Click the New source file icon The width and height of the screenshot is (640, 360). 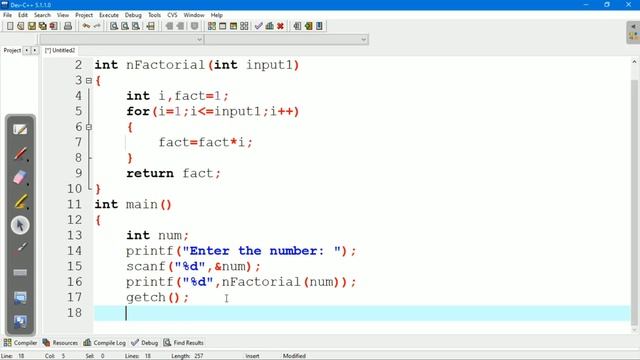pyautogui.click(x=10, y=26)
